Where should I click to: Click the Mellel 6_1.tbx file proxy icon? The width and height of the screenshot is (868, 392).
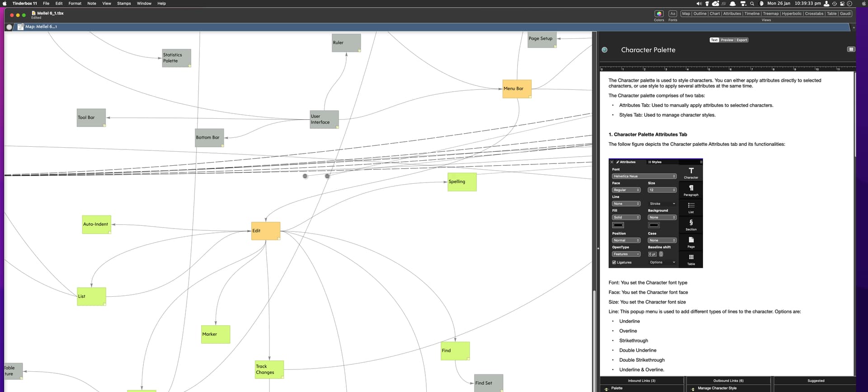[x=33, y=13]
